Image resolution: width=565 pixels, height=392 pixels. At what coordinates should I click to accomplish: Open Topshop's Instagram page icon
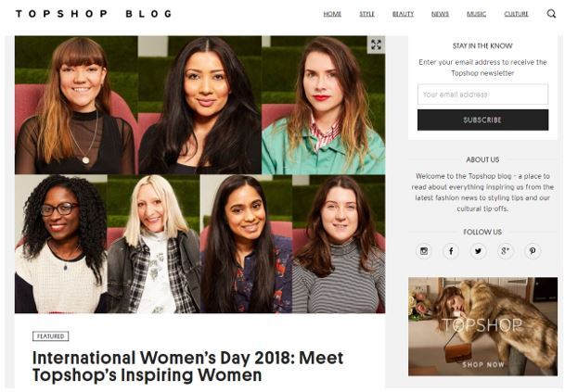pyautogui.click(x=424, y=251)
